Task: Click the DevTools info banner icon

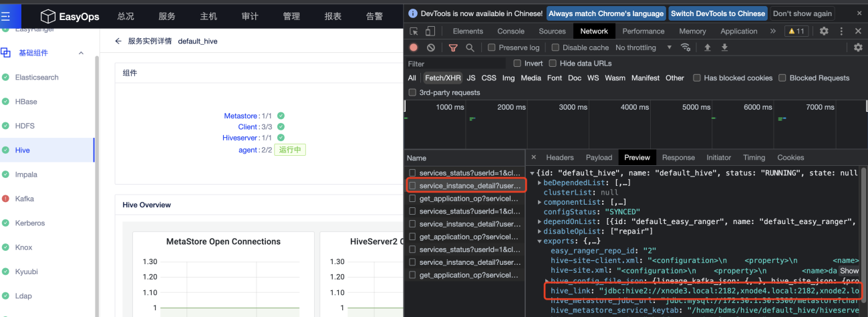Action: coord(413,13)
